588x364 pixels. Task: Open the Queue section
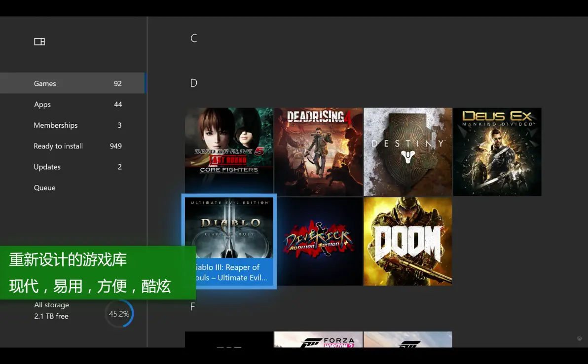click(x=73, y=187)
